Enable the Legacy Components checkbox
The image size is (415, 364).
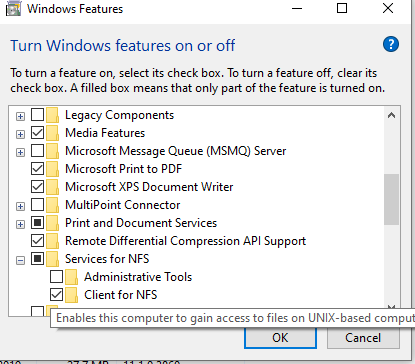click(37, 115)
